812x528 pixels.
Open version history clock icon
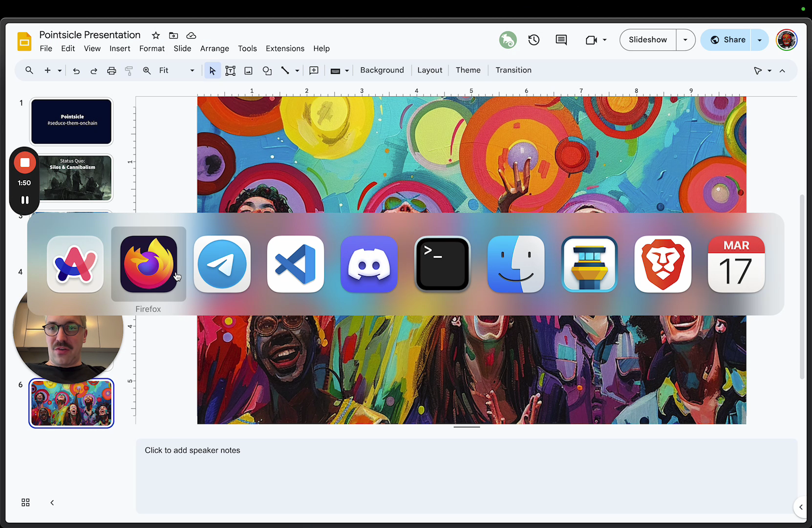pyautogui.click(x=534, y=40)
